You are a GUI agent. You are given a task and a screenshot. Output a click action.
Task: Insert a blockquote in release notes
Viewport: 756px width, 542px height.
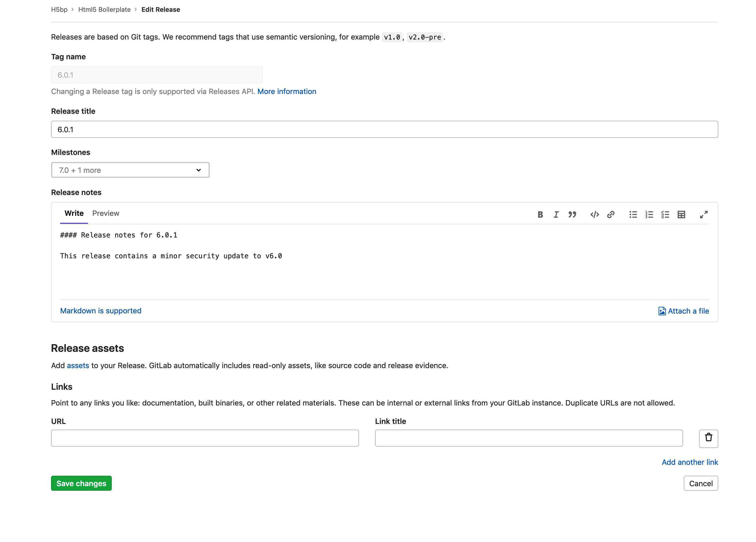point(572,215)
